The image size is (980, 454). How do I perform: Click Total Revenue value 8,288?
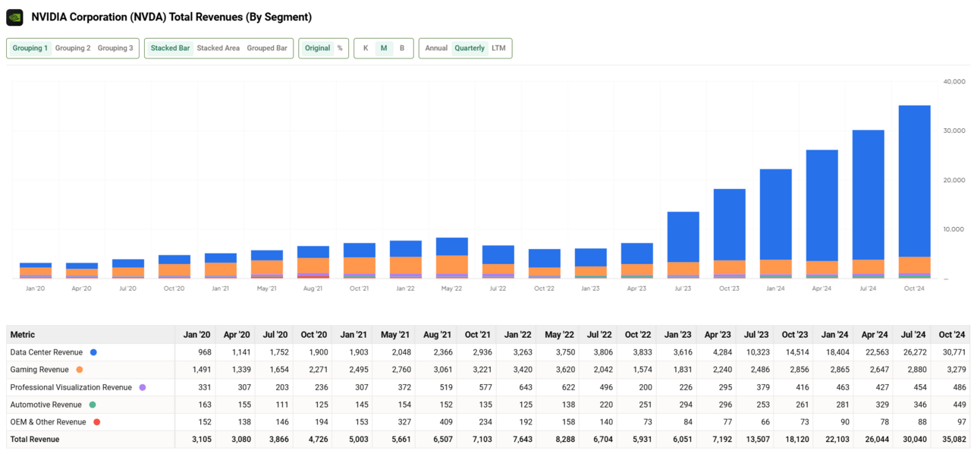point(563,439)
